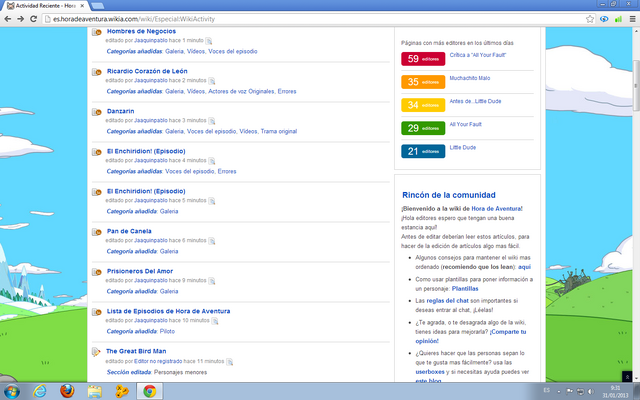Open '¡Comparte tu opinión!' link
Viewport: 640px width, 400px height.
coord(507,332)
